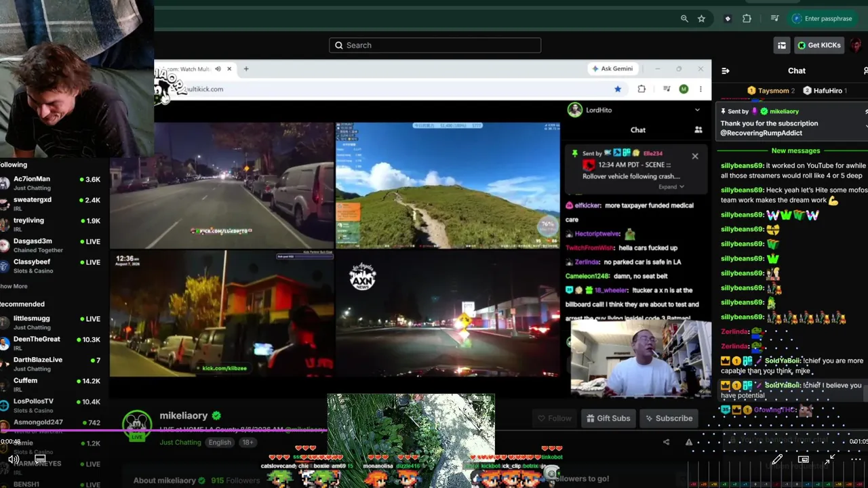Click the mikeliaory name in the pinned message
The image size is (868, 488).
coord(784,111)
